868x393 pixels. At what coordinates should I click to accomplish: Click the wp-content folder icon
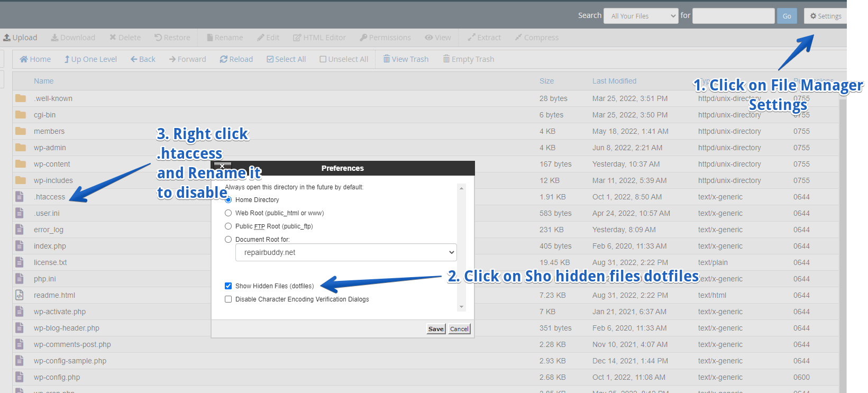point(21,164)
